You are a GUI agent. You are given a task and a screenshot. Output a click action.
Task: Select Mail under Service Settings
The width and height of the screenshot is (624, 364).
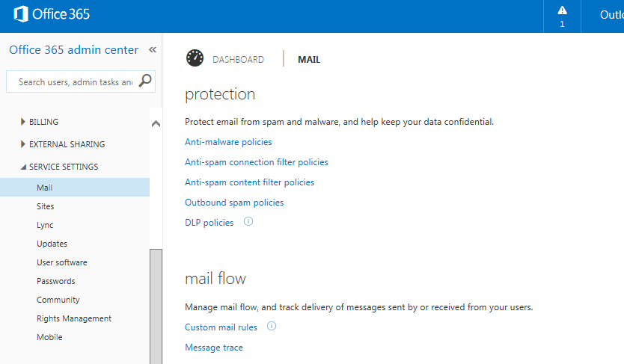(75, 188)
